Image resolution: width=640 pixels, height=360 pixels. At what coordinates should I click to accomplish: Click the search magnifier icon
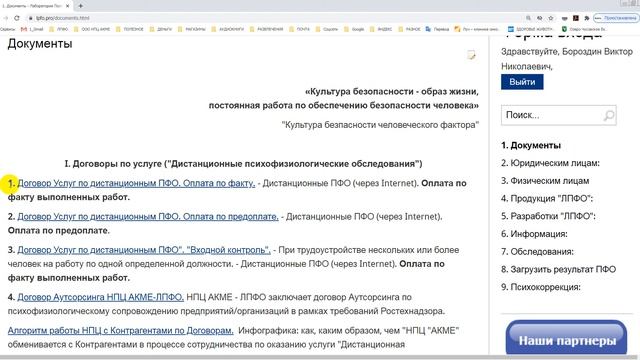pos(609,116)
